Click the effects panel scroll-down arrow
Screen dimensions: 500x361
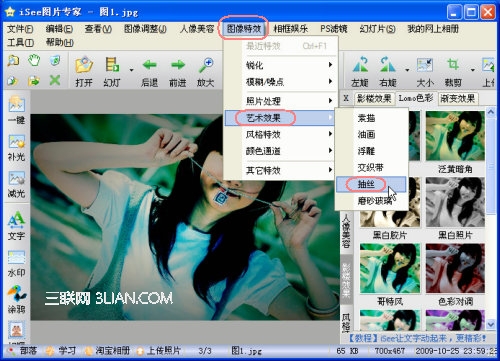[491, 324]
